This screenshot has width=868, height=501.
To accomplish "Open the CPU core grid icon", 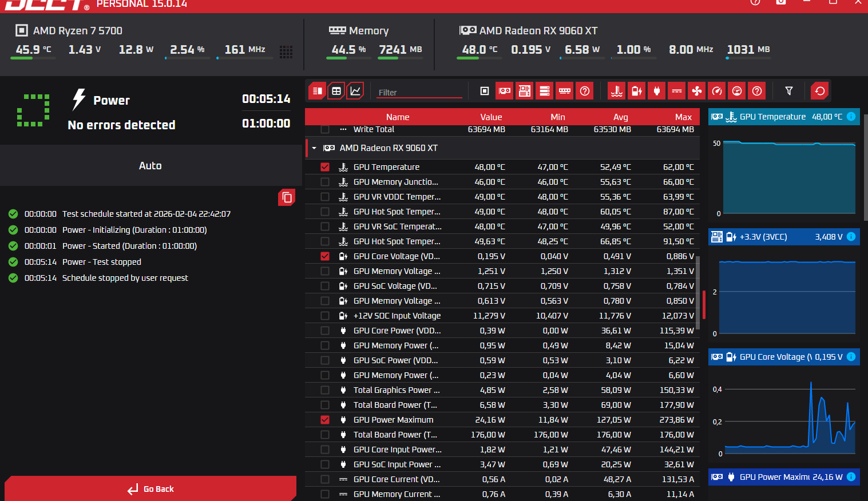I will coord(286,52).
